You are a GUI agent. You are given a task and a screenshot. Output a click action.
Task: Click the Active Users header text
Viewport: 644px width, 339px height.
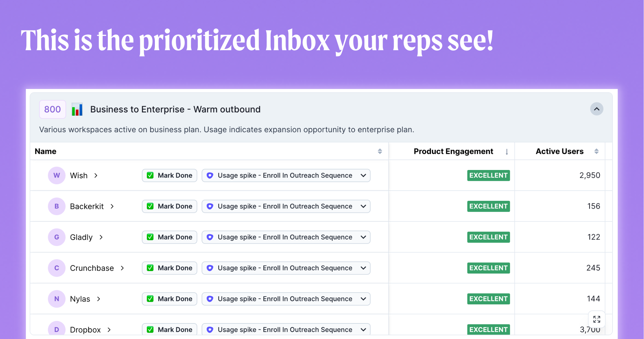[559, 151]
